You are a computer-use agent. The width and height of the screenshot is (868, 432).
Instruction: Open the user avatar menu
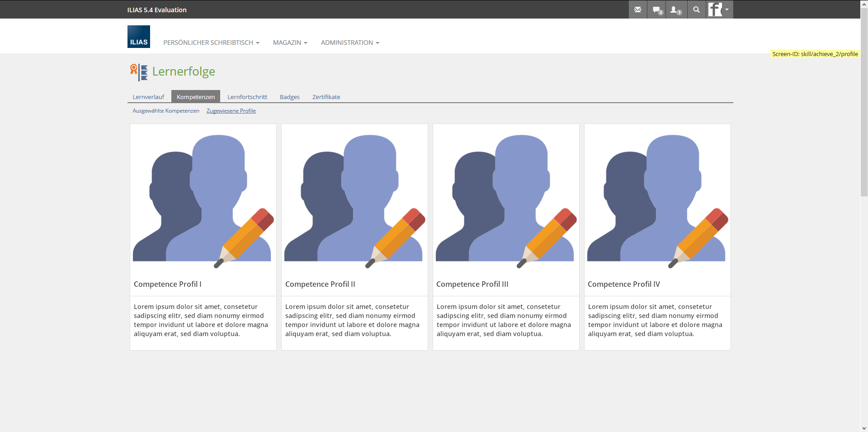click(719, 9)
